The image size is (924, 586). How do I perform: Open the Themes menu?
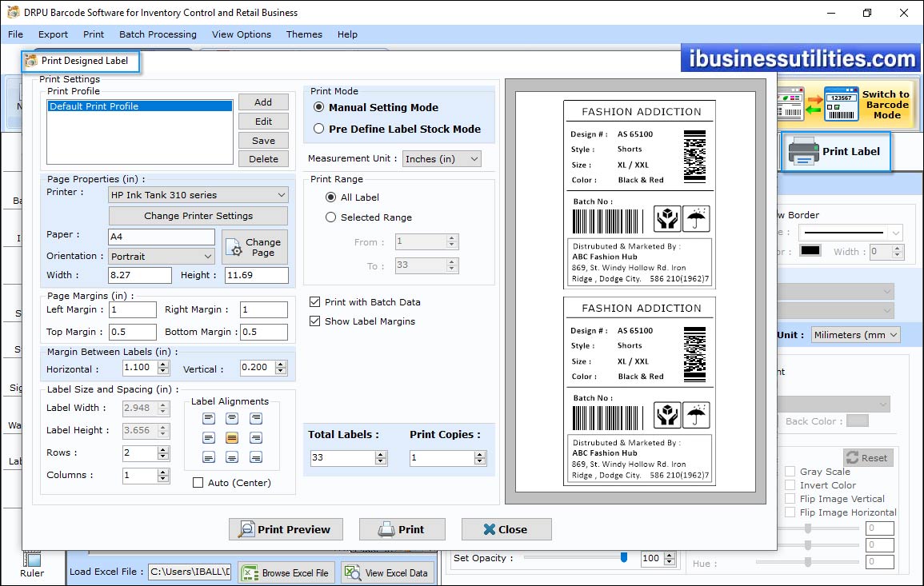304,34
